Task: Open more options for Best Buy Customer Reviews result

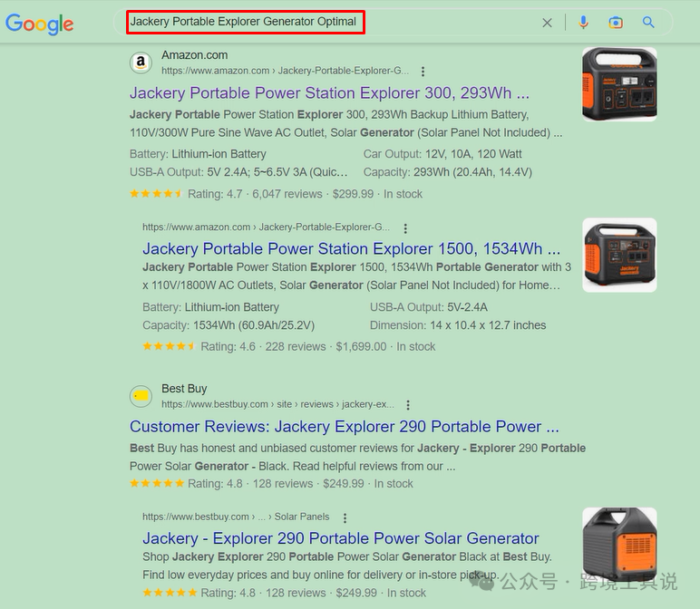Action: pyautogui.click(x=408, y=405)
